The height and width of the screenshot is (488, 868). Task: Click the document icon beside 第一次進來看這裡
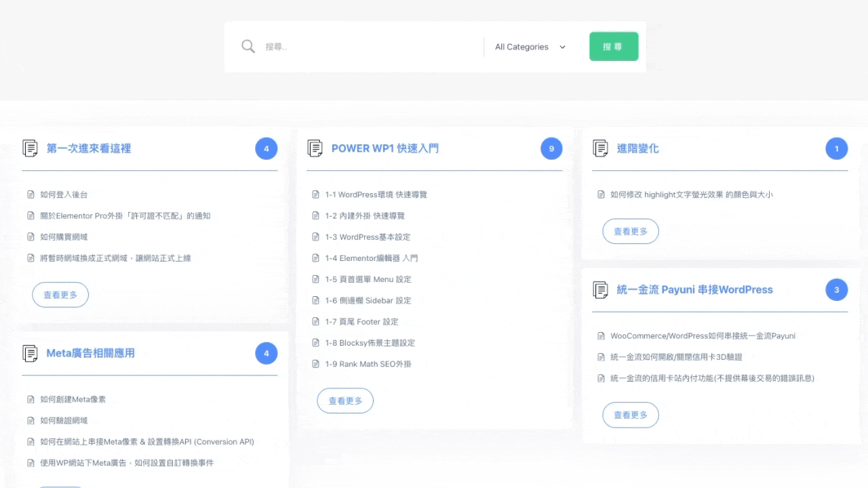(31, 148)
